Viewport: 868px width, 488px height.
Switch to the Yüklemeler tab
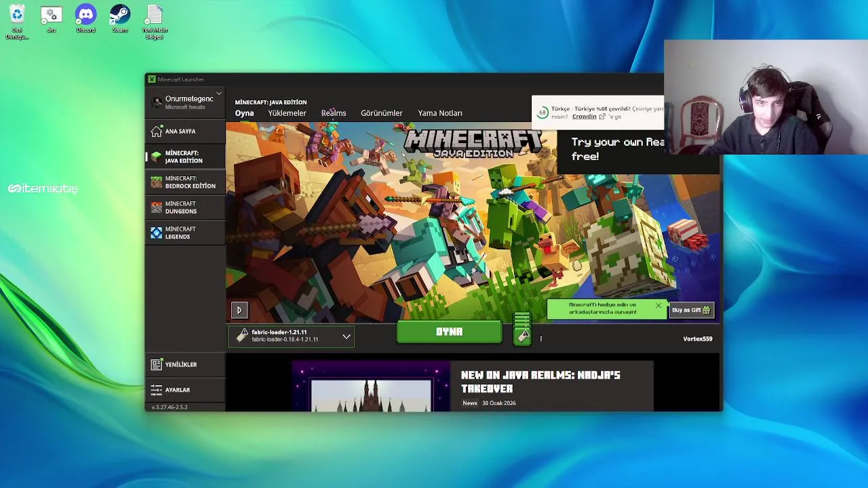pos(287,113)
